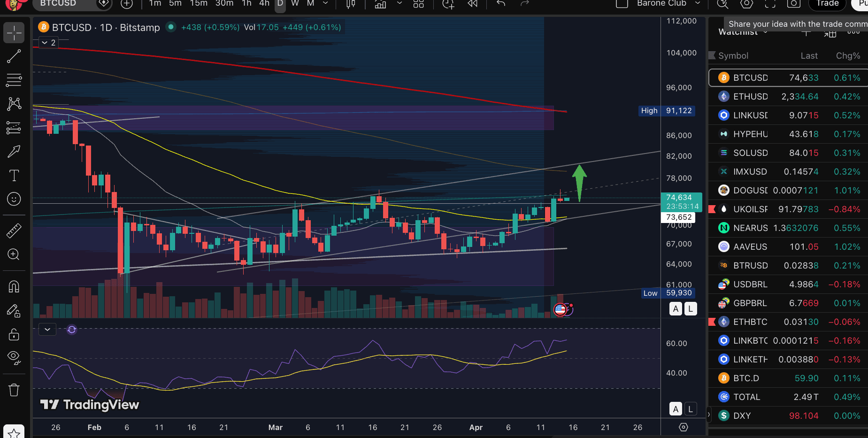Open candlestick chart style selector
Image resolution: width=868 pixels, height=438 pixels.
[x=351, y=4]
